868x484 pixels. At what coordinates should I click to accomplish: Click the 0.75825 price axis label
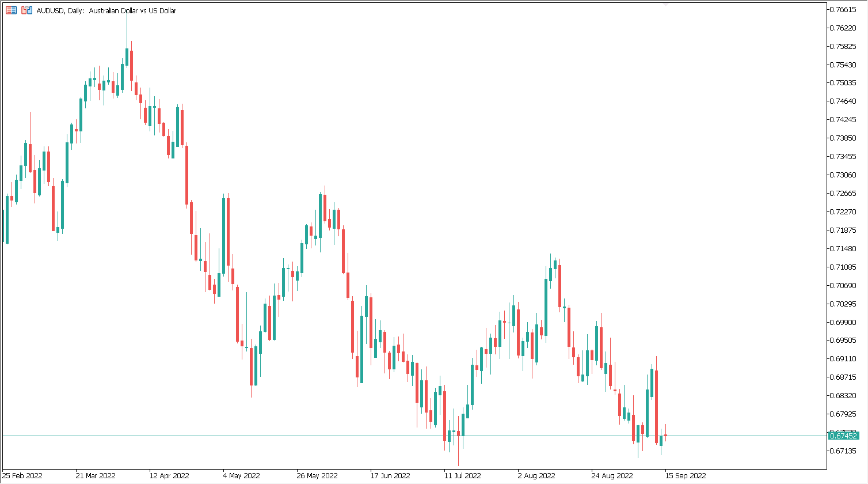(844, 46)
